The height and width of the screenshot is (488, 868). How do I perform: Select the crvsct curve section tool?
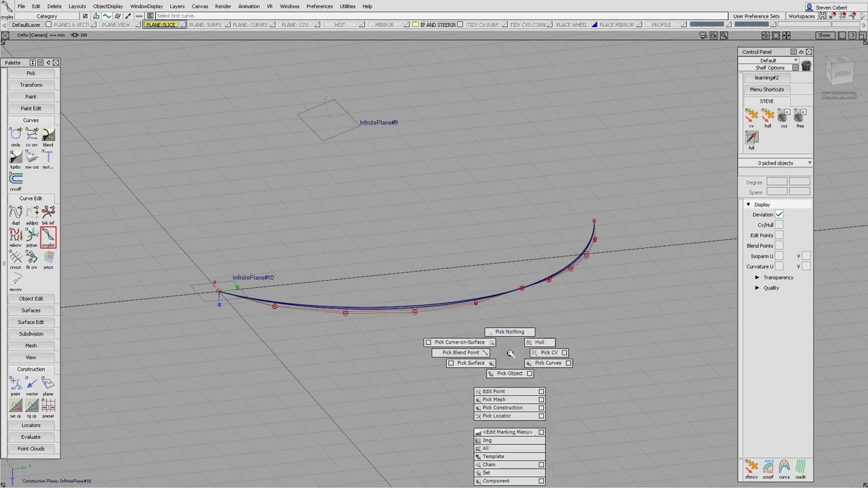16,258
